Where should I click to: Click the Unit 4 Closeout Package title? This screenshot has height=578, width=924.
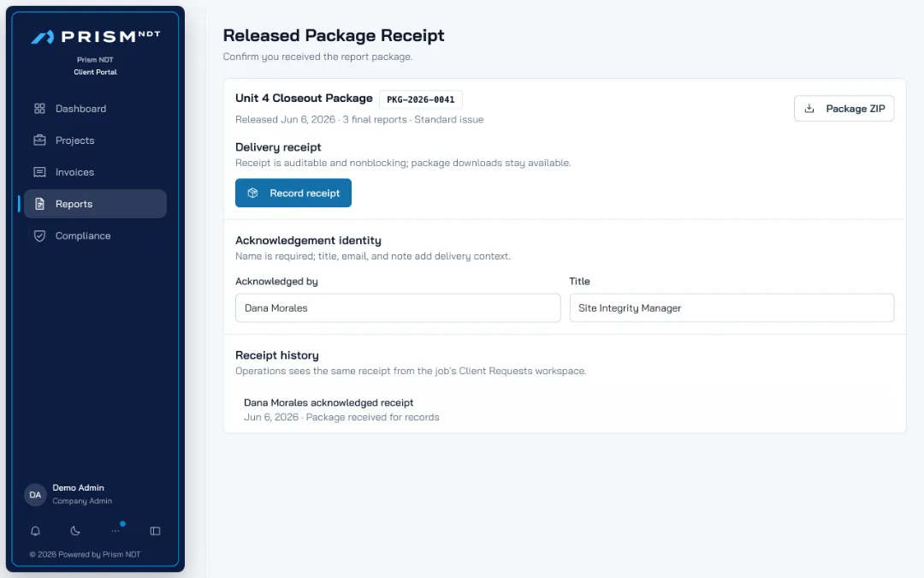[304, 98]
